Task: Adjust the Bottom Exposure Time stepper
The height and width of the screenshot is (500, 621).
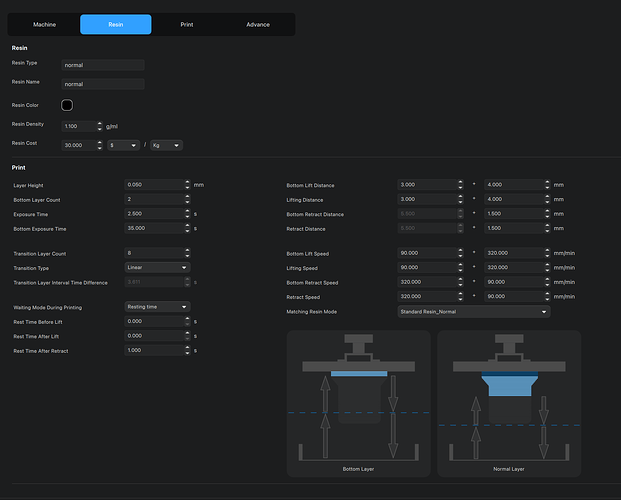Action: [x=187, y=228]
